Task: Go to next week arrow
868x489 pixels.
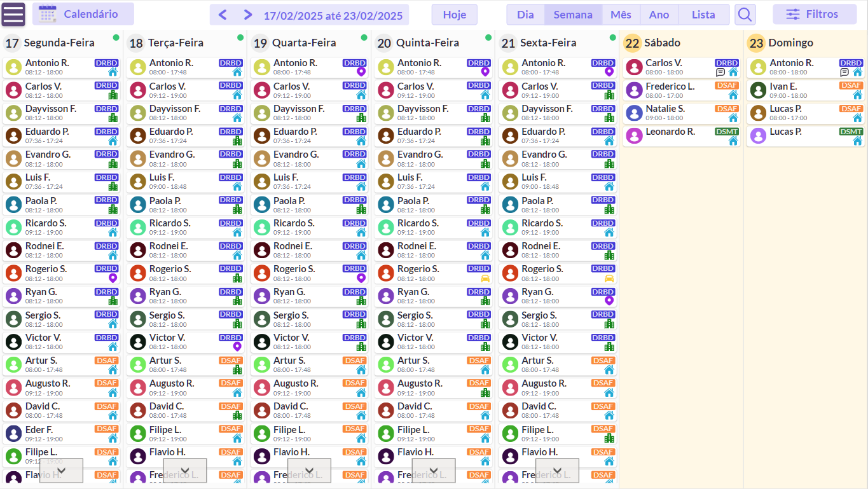Action: [248, 15]
